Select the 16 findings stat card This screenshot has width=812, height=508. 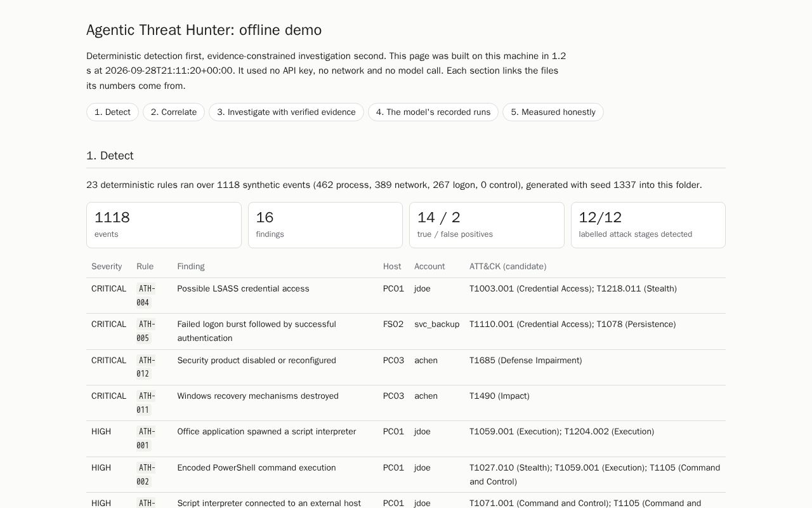(325, 225)
